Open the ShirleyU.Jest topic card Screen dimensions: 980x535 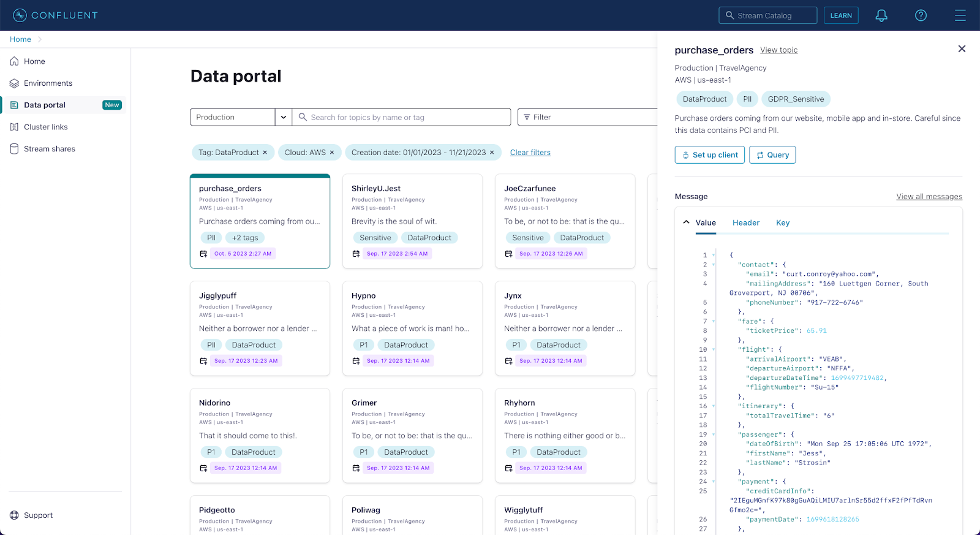click(x=413, y=221)
